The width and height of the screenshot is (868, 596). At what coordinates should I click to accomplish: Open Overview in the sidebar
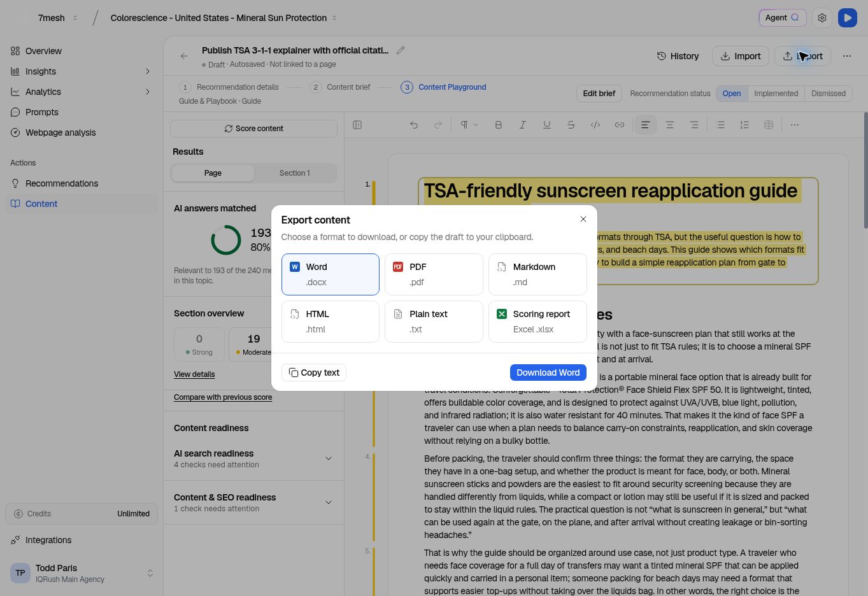81,51
